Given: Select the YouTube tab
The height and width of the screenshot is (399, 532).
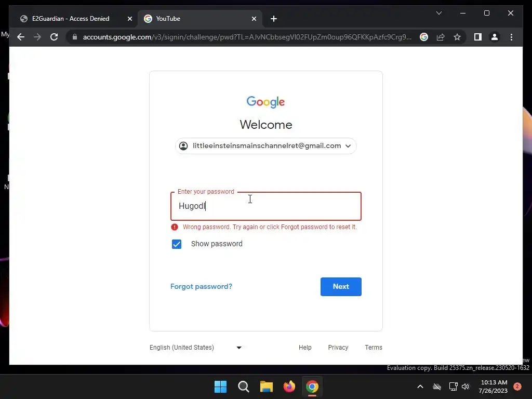Looking at the screenshot, I should pyautogui.click(x=200, y=19).
